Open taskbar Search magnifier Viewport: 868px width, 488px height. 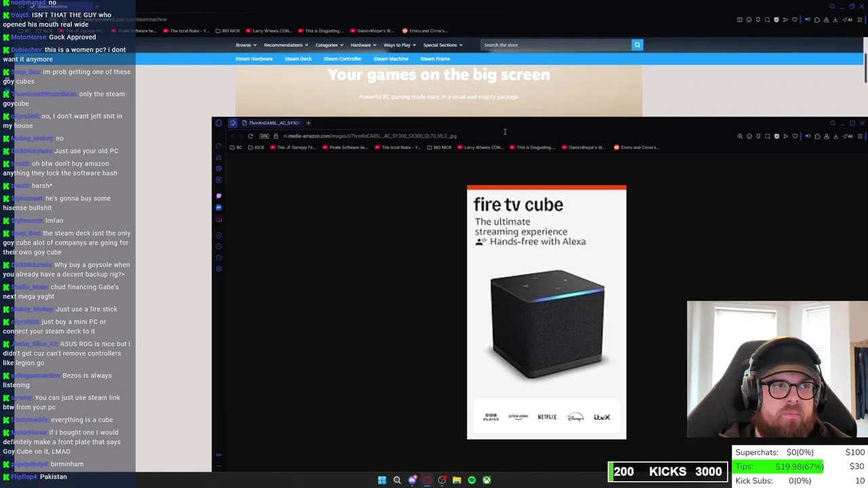pos(397,480)
